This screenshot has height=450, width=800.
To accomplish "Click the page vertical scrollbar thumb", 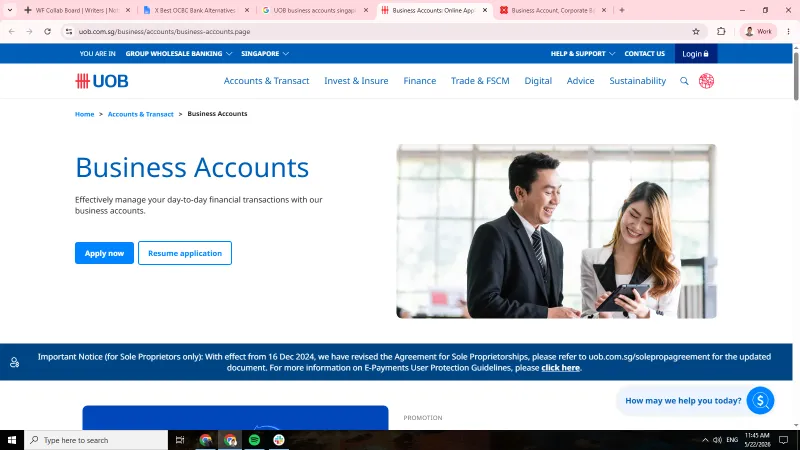I will pos(796,75).
